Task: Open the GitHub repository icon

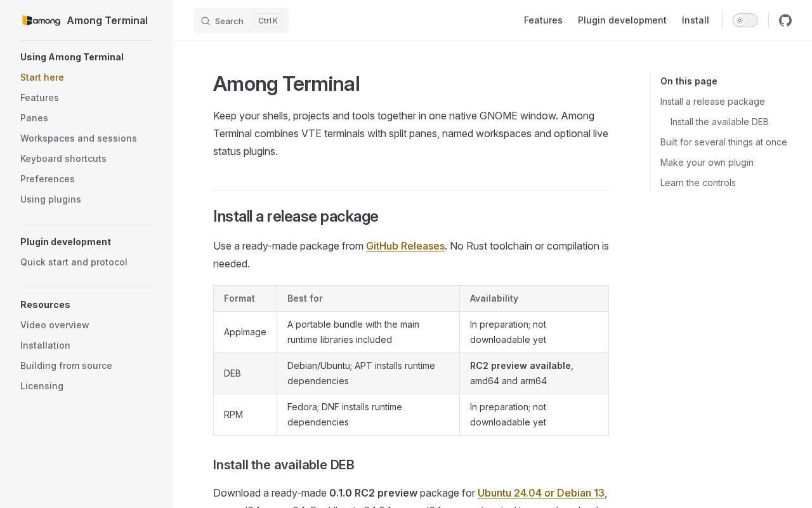Action: (x=785, y=20)
